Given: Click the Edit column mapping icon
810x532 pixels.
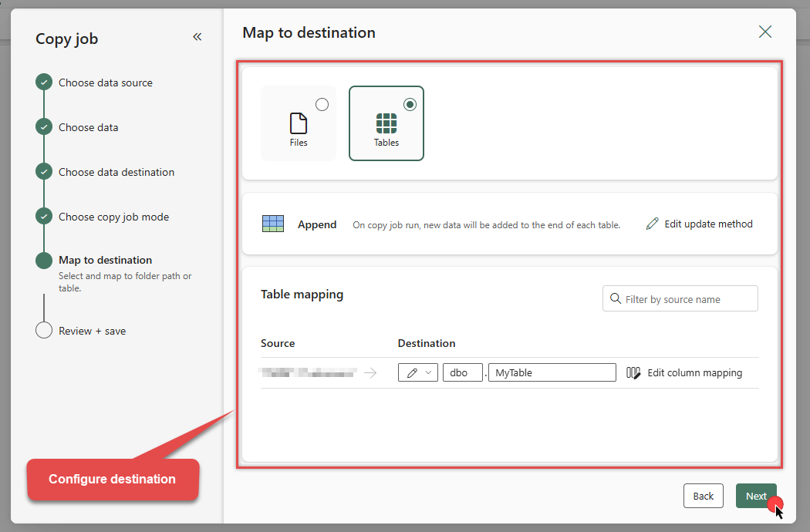Looking at the screenshot, I should (633, 372).
